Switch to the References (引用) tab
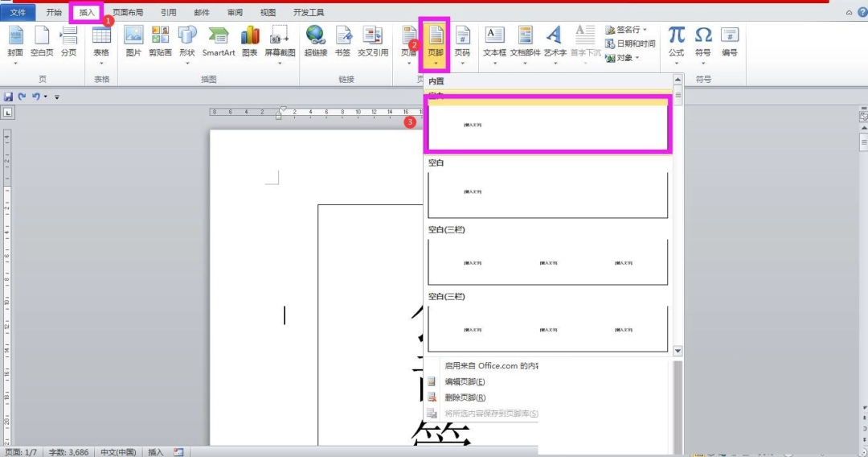The height and width of the screenshot is (457, 868). 168,12
